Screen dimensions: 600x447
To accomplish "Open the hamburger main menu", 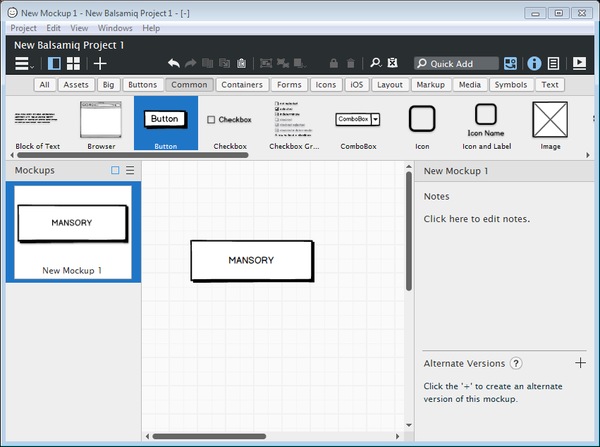I will (23, 63).
